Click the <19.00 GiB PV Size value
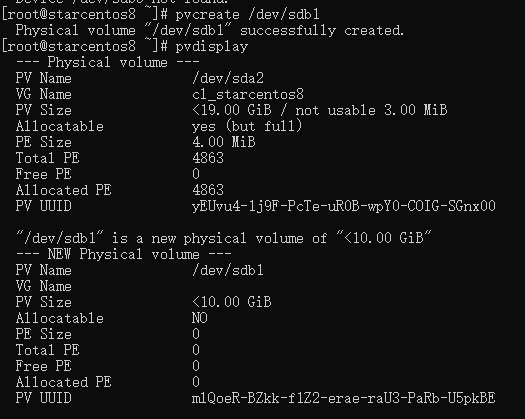This screenshot has width=525, height=419. pyautogui.click(x=232, y=110)
